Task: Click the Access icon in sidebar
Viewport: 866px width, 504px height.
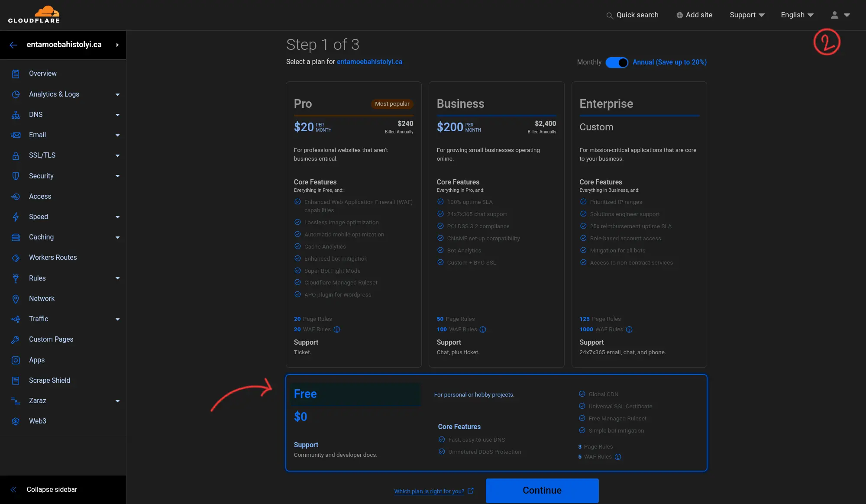Action: click(x=16, y=197)
